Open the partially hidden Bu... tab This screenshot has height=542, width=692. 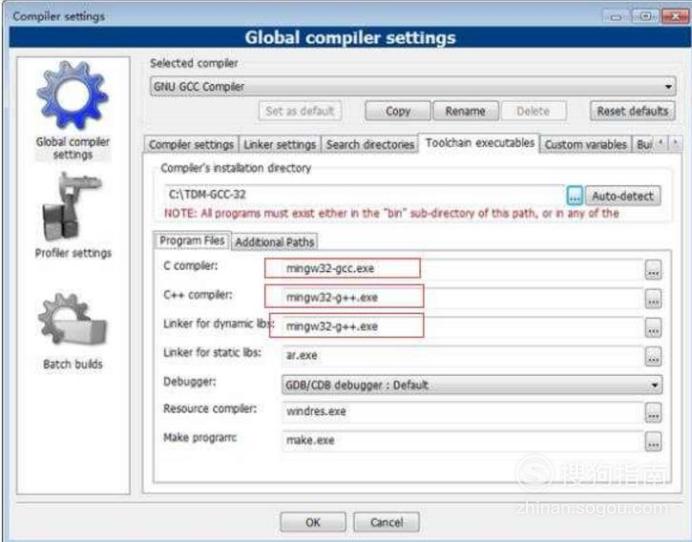(643, 144)
